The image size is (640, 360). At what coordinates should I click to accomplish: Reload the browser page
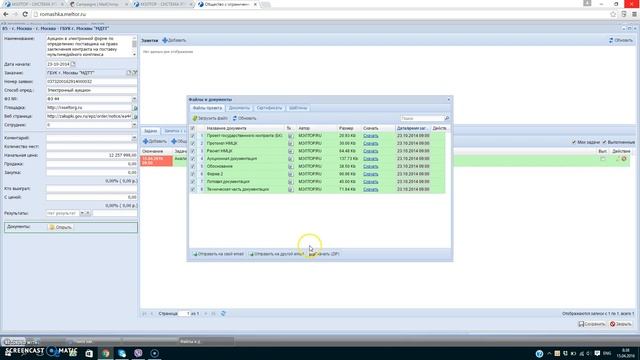(x=25, y=14)
